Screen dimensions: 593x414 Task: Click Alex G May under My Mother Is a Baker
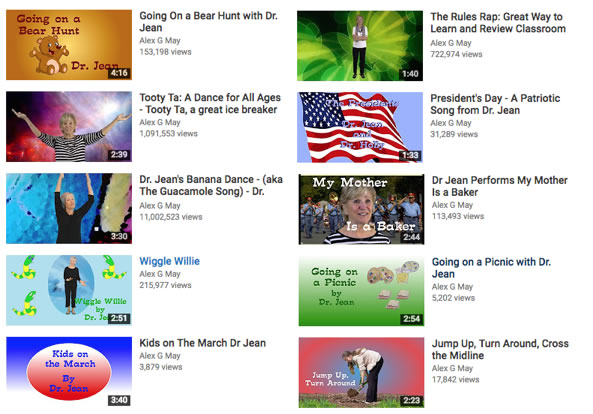tap(452, 205)
